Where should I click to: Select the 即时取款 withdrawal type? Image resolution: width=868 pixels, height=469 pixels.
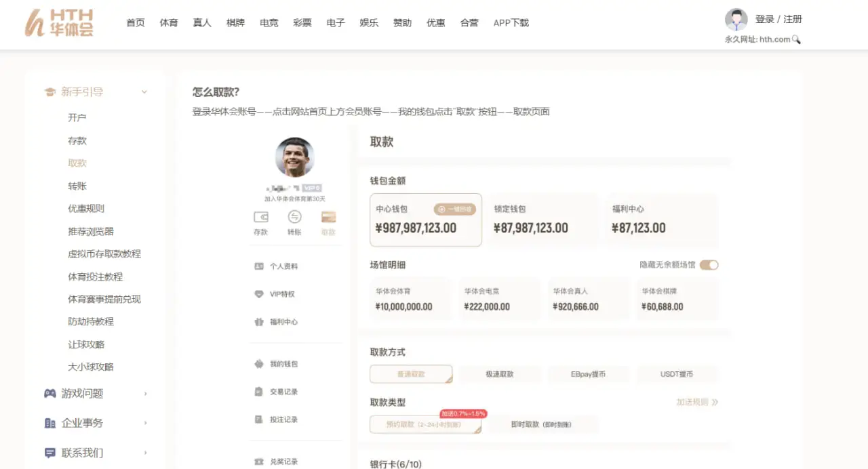click(542, 424)
